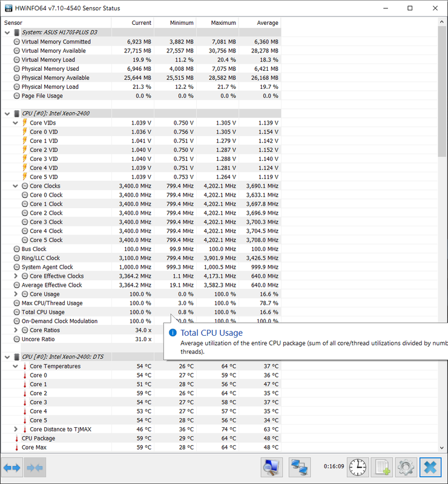448x484 pixels.
Task: Click the Core 0 Clock gauge icon
Action: click(x=25, y=195)
